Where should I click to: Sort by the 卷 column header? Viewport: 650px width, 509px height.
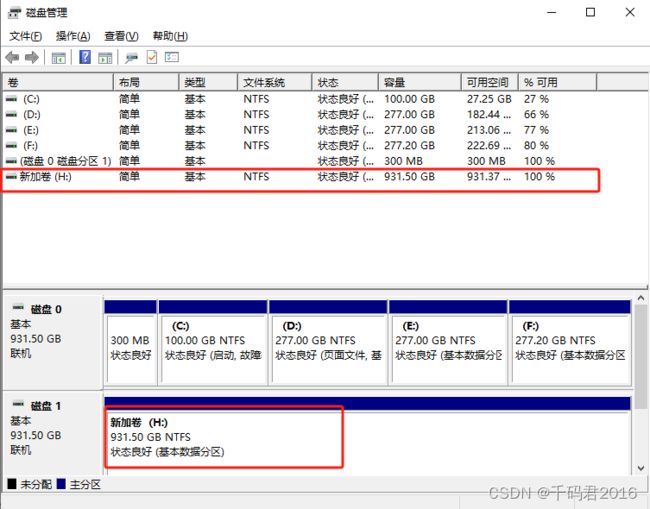click(58, 82)
